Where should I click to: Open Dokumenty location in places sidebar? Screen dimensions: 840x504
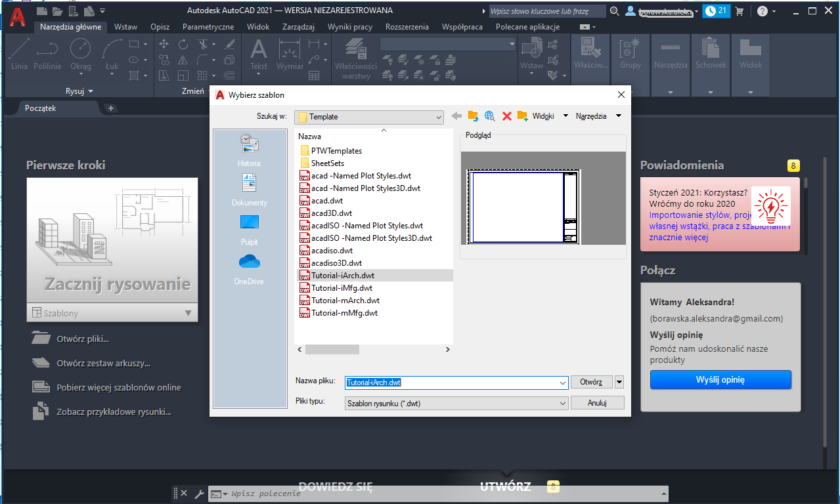pos(249,190)
